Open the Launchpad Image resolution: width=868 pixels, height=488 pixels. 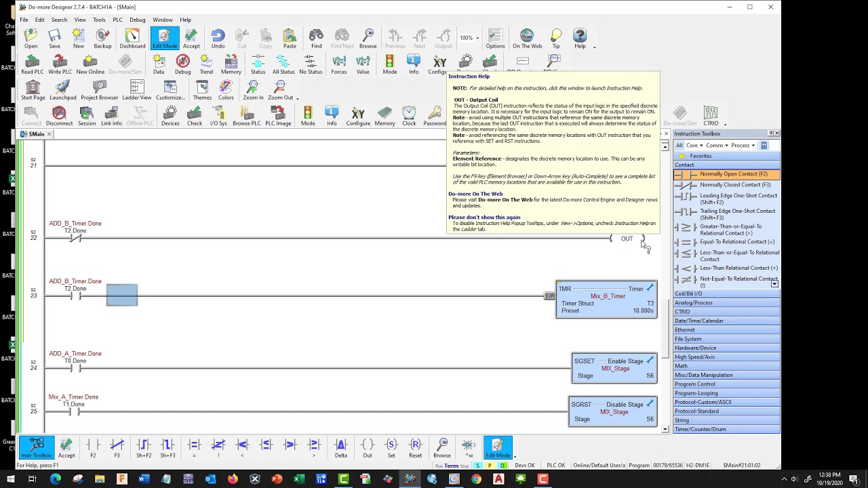[63, 91]
